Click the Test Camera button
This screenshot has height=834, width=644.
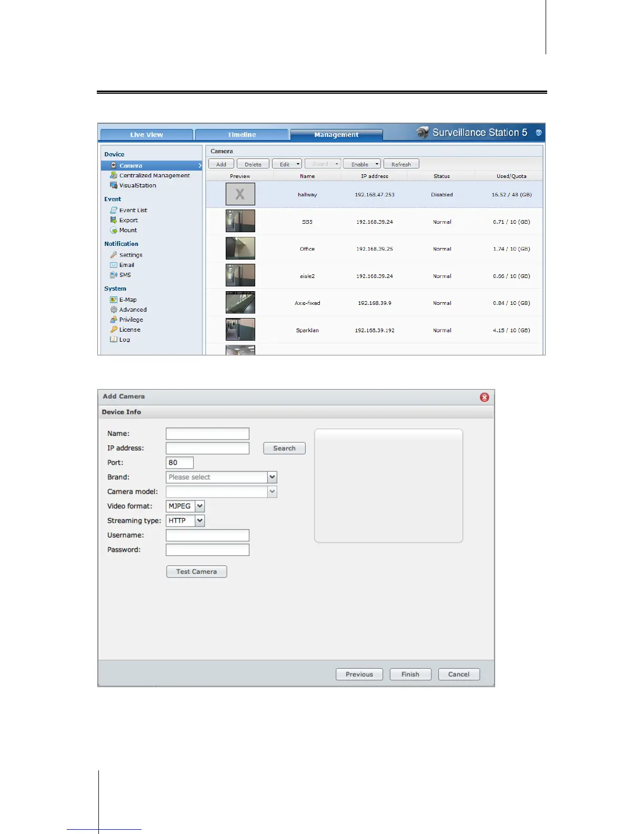197,572
